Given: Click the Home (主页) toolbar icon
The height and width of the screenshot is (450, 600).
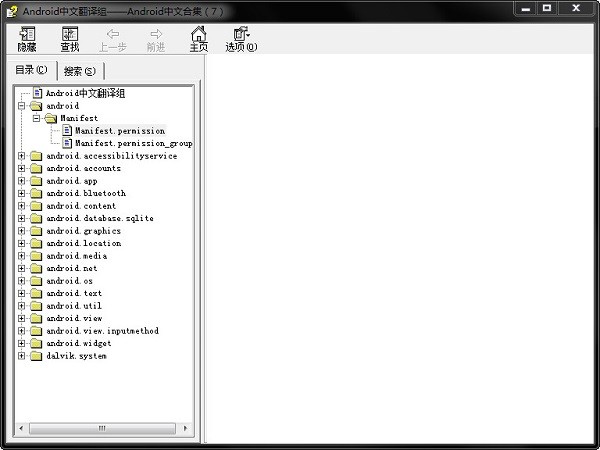Looking at the screenshot, I should point(198,37).
